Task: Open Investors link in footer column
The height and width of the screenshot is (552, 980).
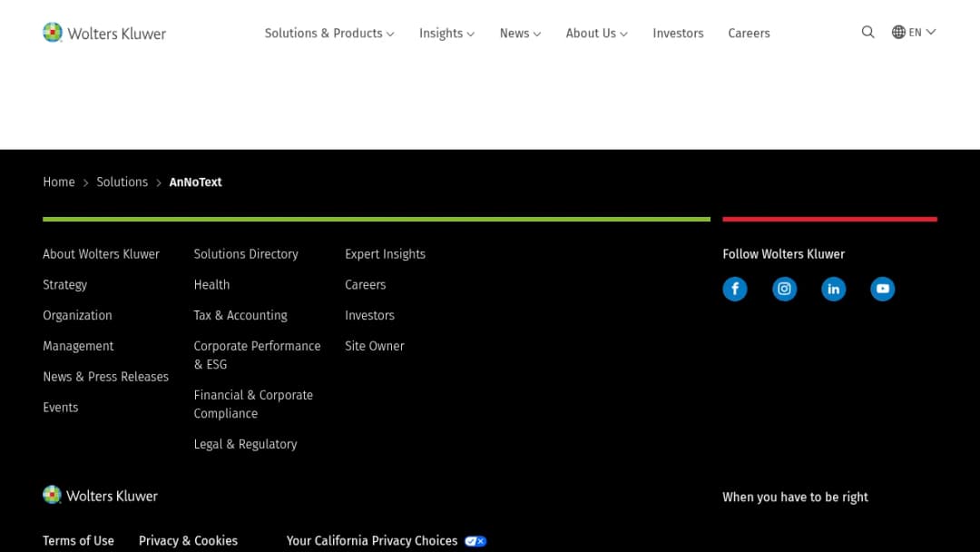Action: [370, 316]
